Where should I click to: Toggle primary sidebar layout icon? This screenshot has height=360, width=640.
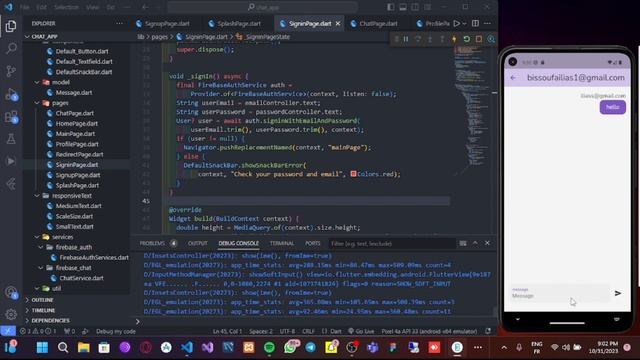(x=391, y=7)
